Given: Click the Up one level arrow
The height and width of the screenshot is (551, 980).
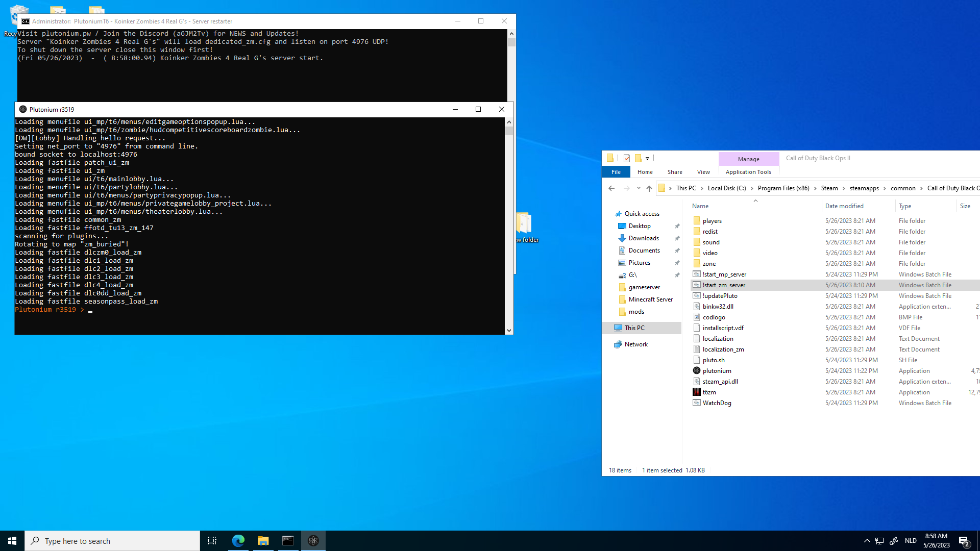Looking at the screenshot, I should pos(649,188).
